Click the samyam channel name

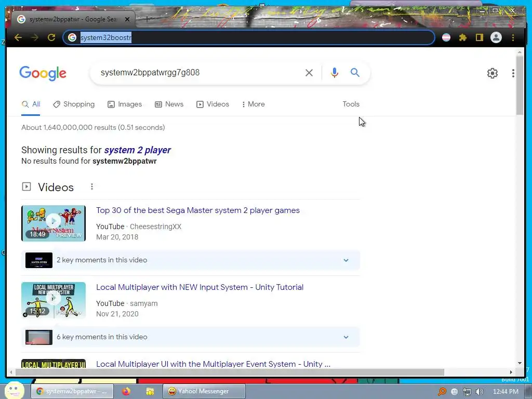point(144,303)
